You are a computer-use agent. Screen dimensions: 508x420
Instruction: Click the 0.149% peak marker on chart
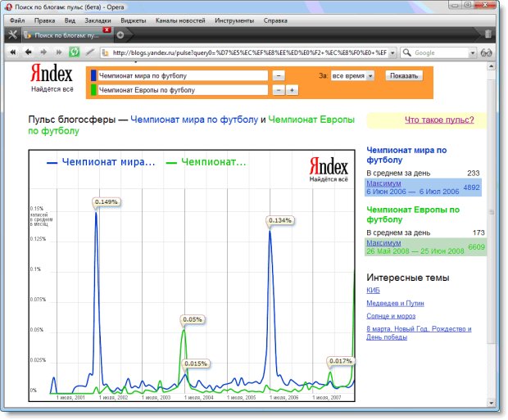pyautogui.click(x=106, y=201)
